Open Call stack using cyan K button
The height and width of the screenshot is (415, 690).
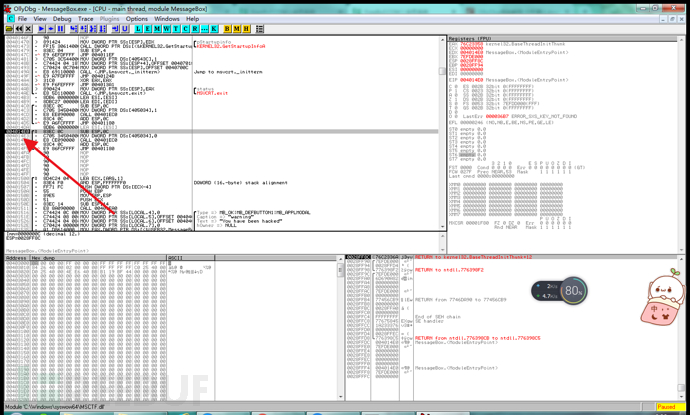pos(214,29)
